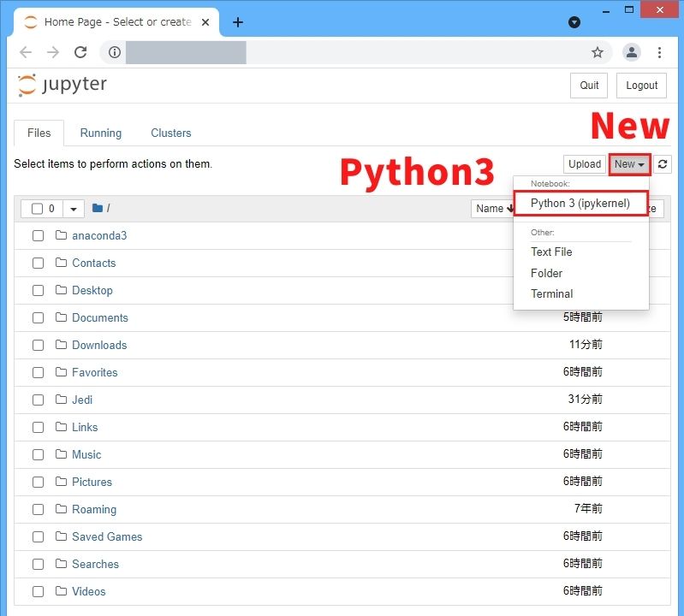Viewport: 684px width, 616px height.
Task: Choose Text File from New menu
Action: click(551, 252)
